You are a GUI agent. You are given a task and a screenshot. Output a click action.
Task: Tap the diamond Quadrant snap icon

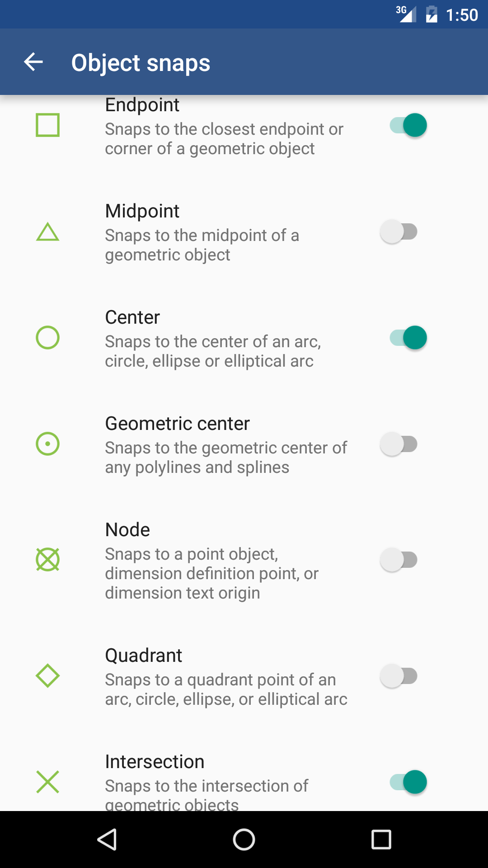pos(47,676)
